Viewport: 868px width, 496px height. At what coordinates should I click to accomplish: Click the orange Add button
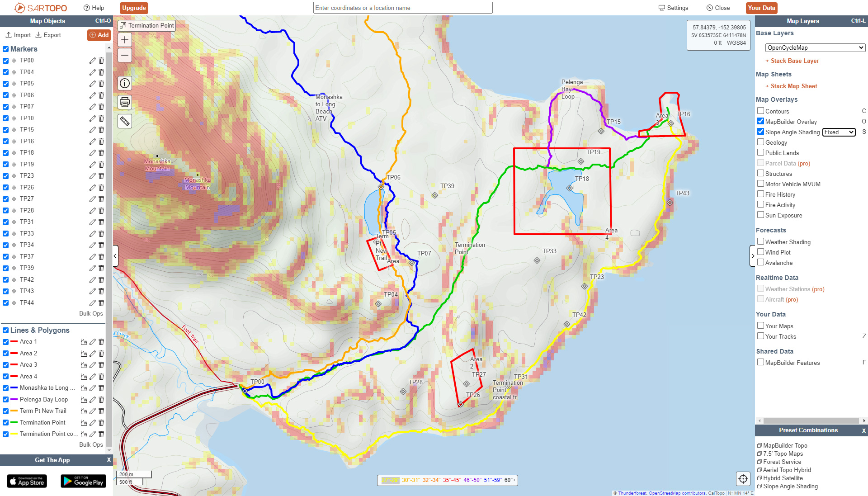[x=99, y=35]
